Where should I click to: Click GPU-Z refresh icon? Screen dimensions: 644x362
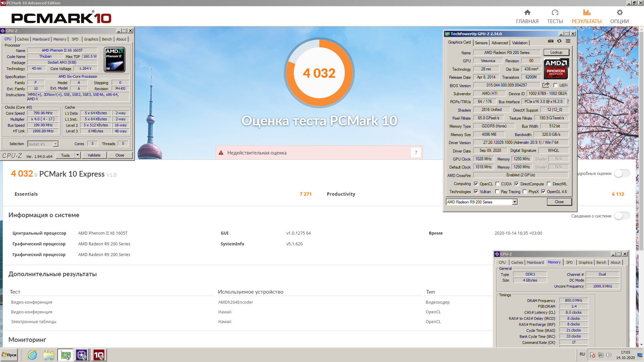pos(559,41)
